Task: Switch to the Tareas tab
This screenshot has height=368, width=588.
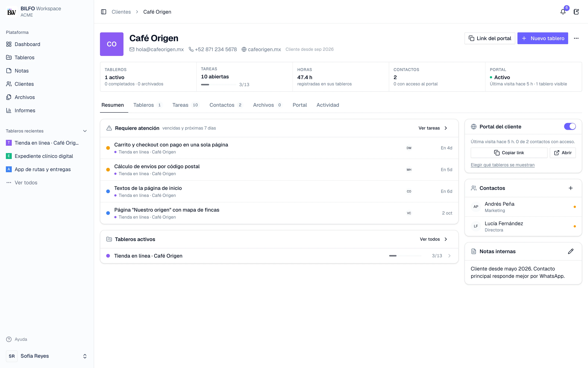Action: tap(186, 105)
